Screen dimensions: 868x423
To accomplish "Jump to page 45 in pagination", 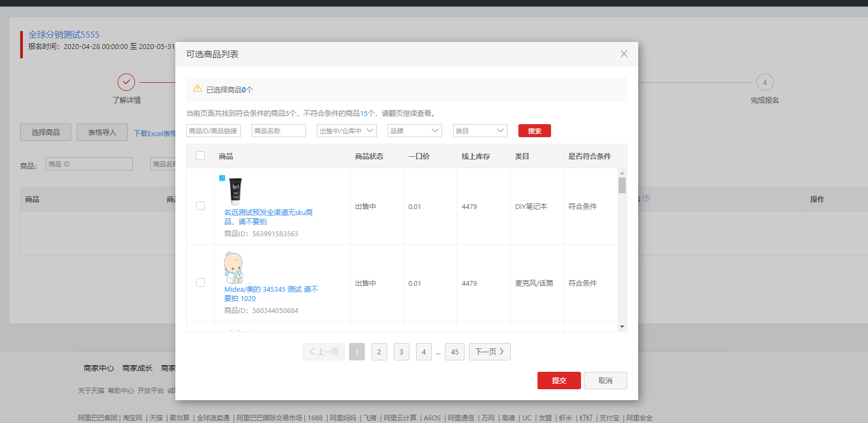I will tap(454, 352).
